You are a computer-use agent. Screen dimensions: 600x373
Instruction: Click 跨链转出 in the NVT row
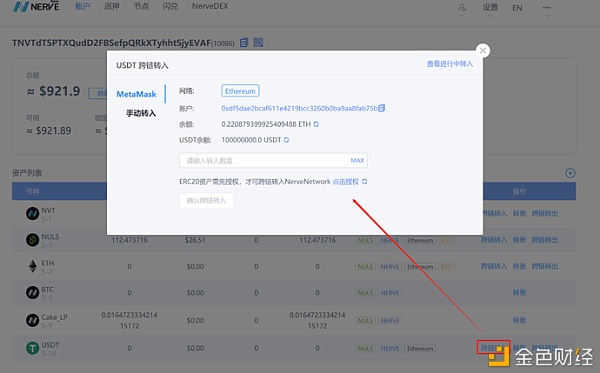tap(545, 213)
